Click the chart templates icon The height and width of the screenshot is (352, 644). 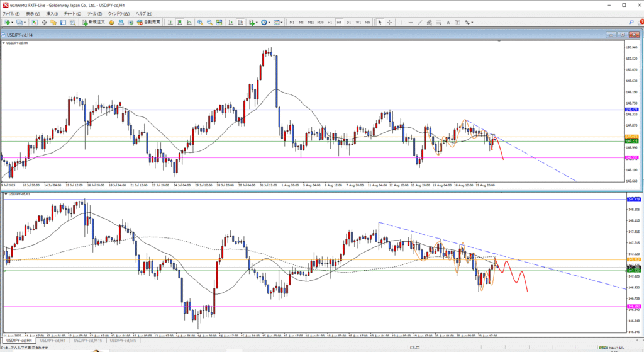pos(276,22)
